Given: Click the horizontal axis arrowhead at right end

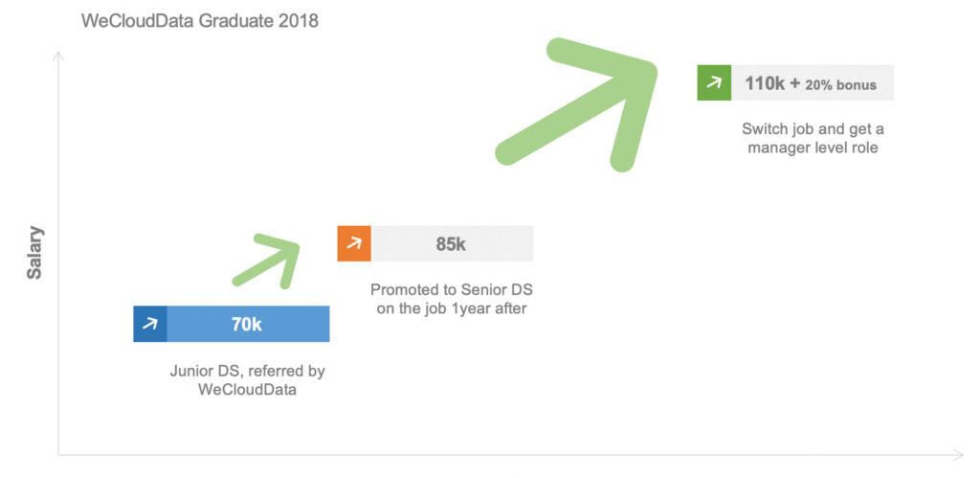Looking at the screenshot, I should [957, 455].
